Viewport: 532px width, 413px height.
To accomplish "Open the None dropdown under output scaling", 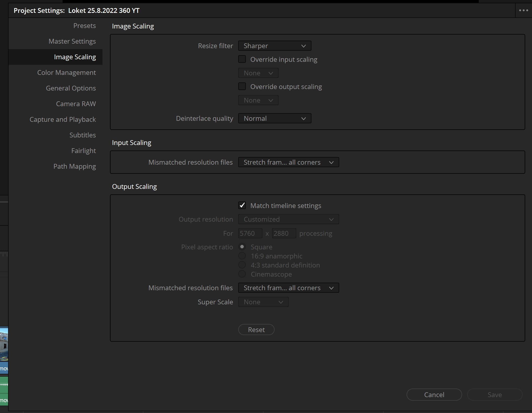I will coord(258,100).
